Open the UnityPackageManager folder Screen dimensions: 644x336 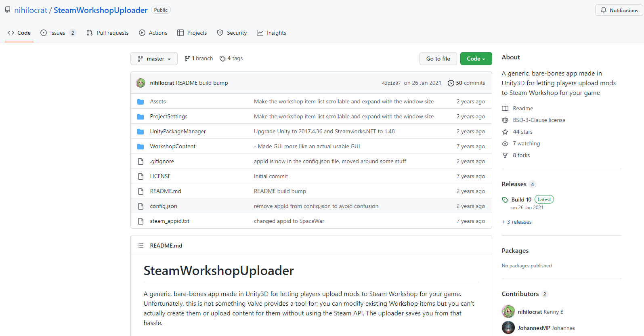[178, 131]
